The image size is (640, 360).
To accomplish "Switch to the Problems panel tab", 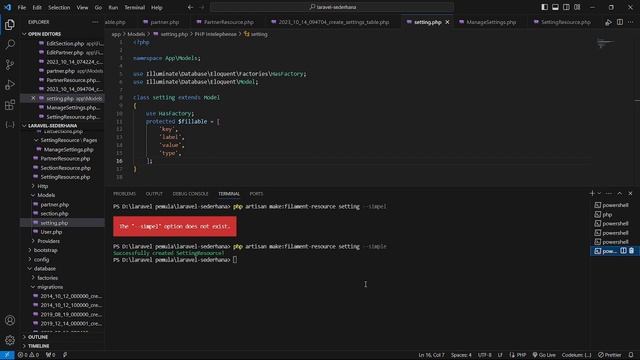I will [124, 194].
